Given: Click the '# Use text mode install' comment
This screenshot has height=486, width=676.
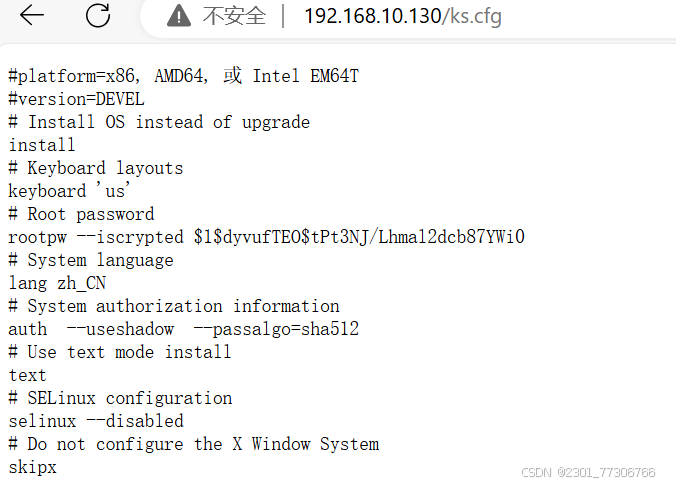Looking at the screenshot, I should click(120, 352).
